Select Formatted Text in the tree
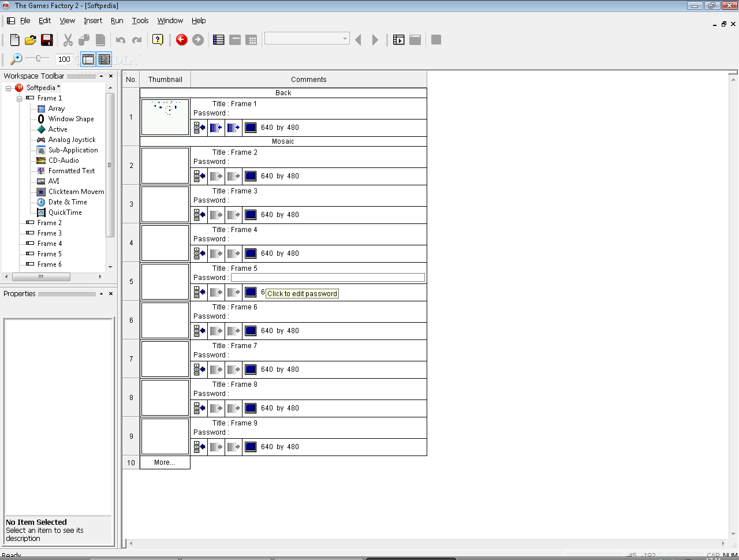This screenshot has height=560, width=739. pyautogui.click(x=72, y=171)
